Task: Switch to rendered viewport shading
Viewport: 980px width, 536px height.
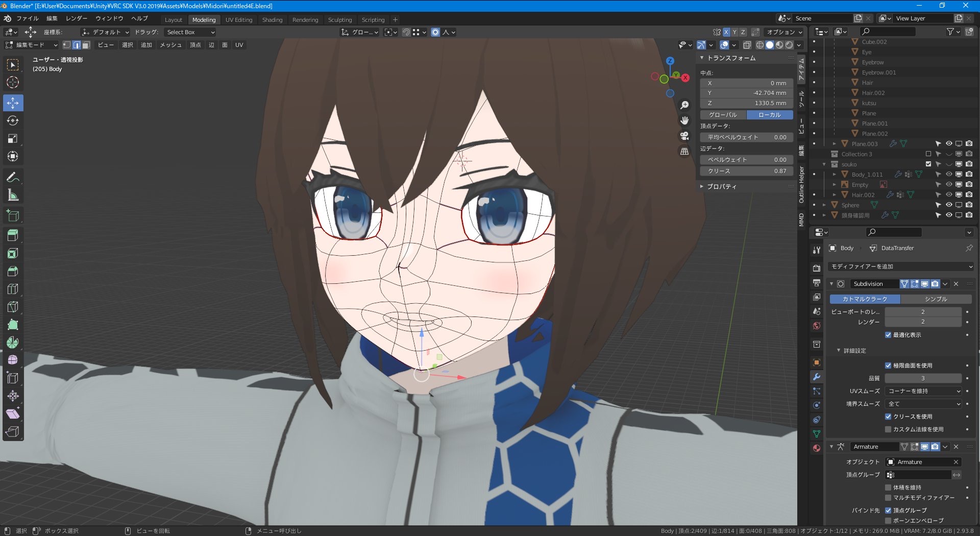Action: [789, 45]
